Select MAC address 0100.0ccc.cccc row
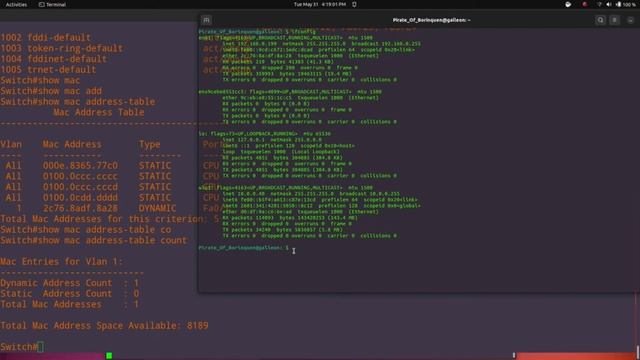Viewport: 640px width, 360px height. [80, 176]
